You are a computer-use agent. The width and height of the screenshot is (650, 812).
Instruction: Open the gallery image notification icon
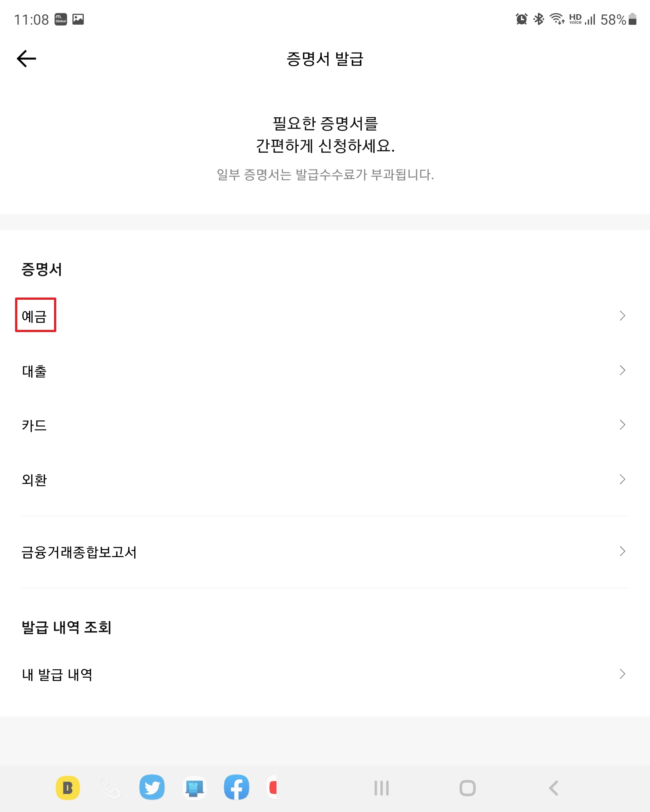(x=78, y=19)
